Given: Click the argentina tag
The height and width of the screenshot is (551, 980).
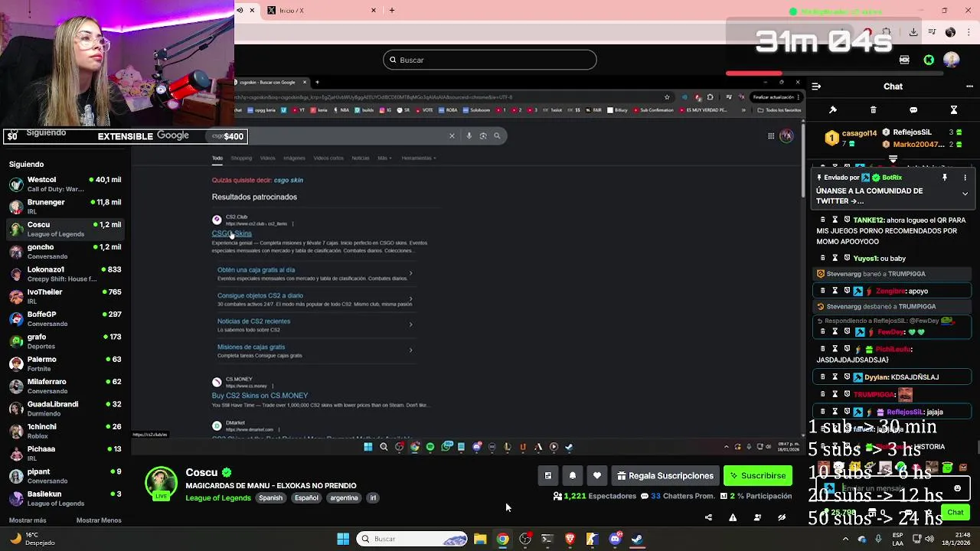Looking at the screenshot, I should tap(344, 498).
